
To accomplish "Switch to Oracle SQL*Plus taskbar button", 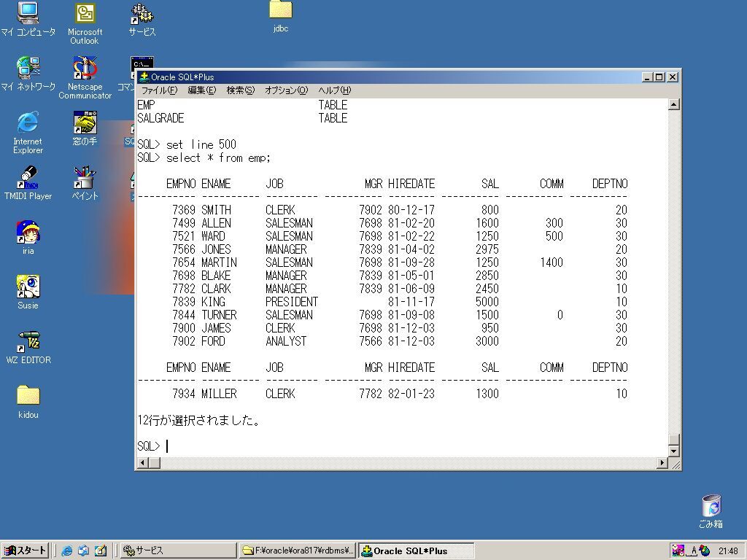I will pos(416,551).
